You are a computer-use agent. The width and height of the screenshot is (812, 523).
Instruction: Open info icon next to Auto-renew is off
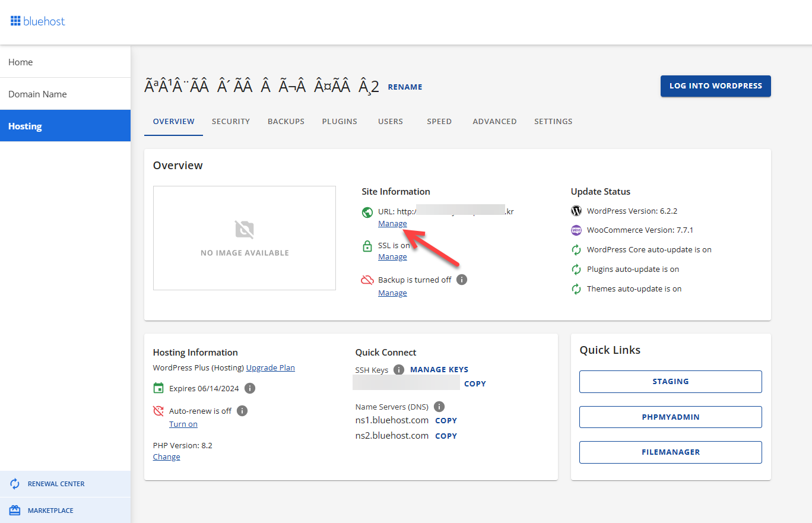pyautogui.click(x=242, y=411)
